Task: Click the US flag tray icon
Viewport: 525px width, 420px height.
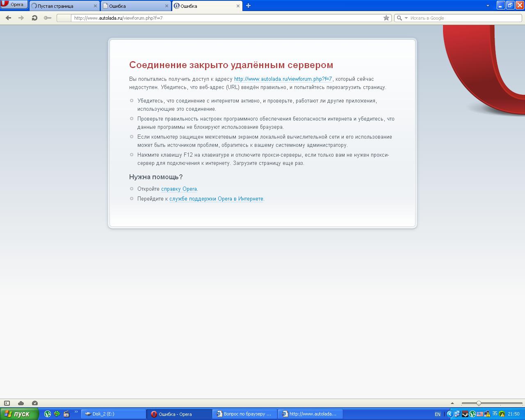Action: pyautogui.click(x=480, y=414)
